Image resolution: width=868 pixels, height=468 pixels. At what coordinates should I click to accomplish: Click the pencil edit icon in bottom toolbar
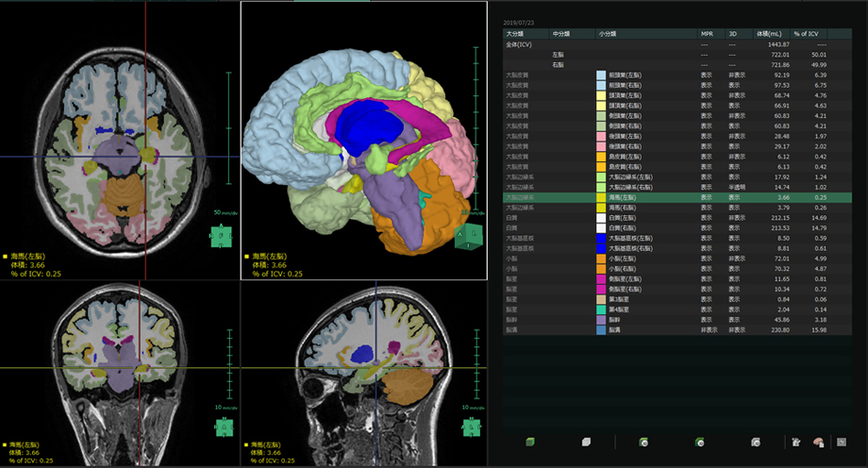point(796,442)
